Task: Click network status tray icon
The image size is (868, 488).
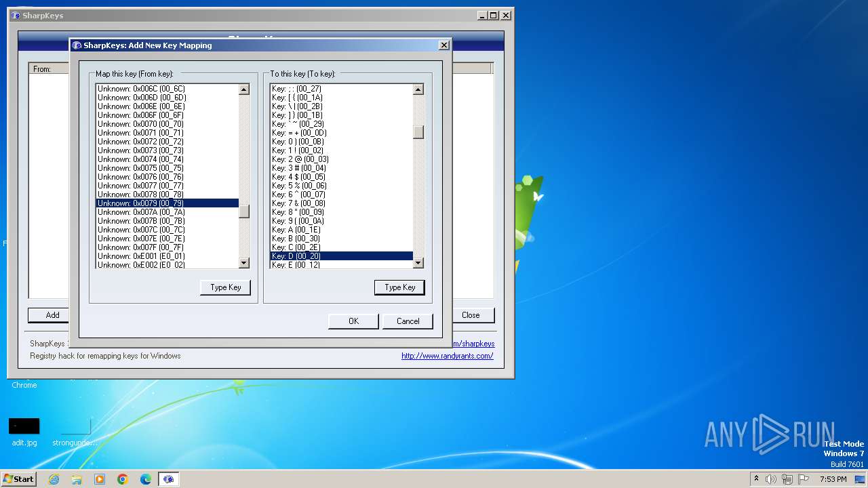Action: pos(787,479)
